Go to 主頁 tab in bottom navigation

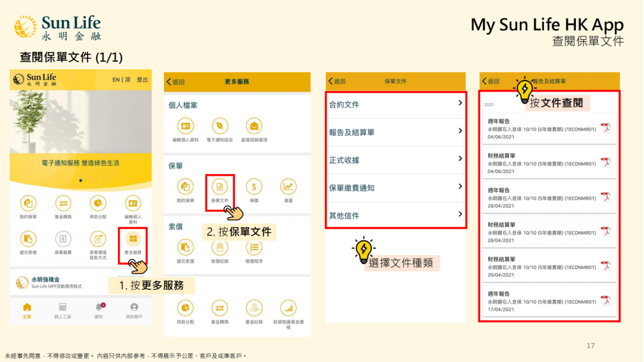[x=27, y=311]
